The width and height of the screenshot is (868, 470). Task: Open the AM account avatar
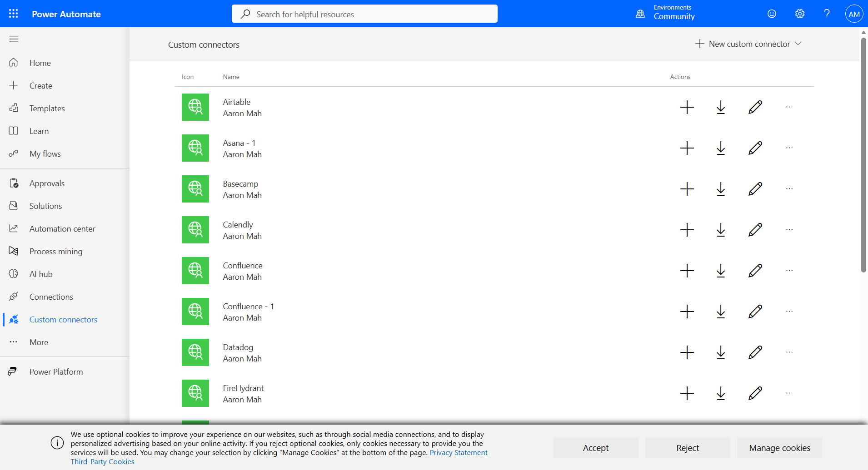(854, 14)
